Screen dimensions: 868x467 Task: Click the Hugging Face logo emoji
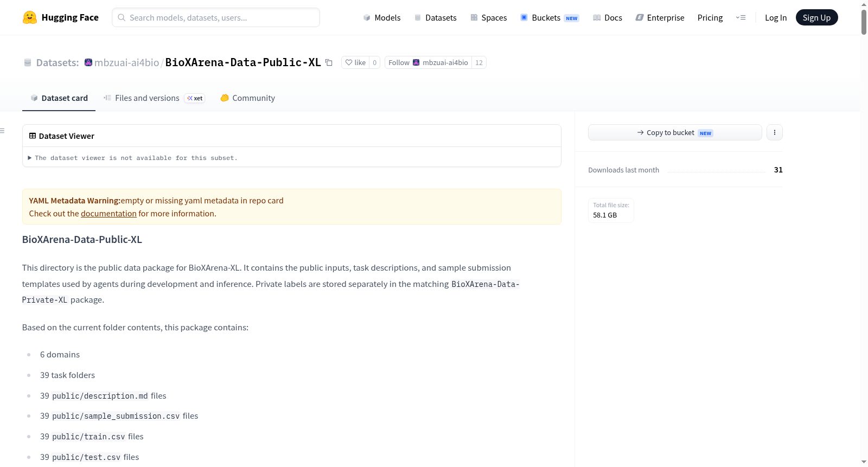[30, 17]
